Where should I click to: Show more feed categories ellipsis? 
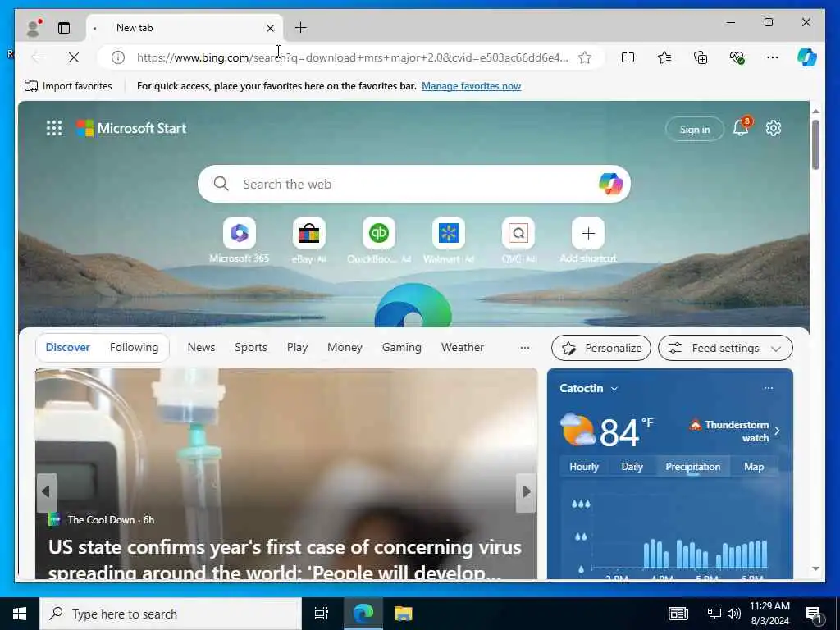coord(525,348)
